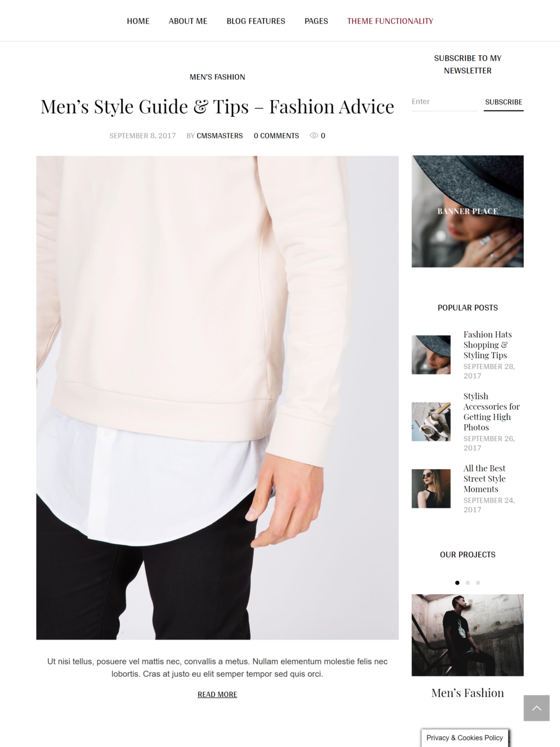Open the Home menu item
560x747 pixels.
pyautogui.click(x=138, y=21)
